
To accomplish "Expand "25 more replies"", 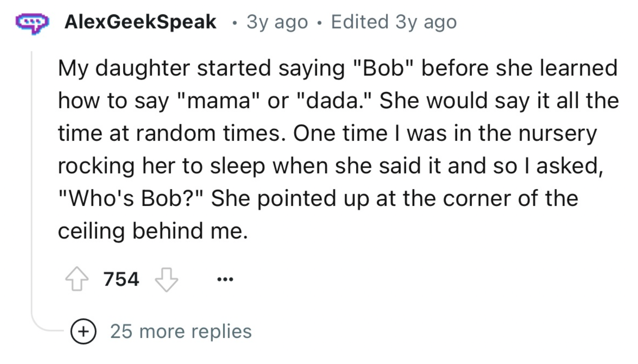I will click(181, 332).
